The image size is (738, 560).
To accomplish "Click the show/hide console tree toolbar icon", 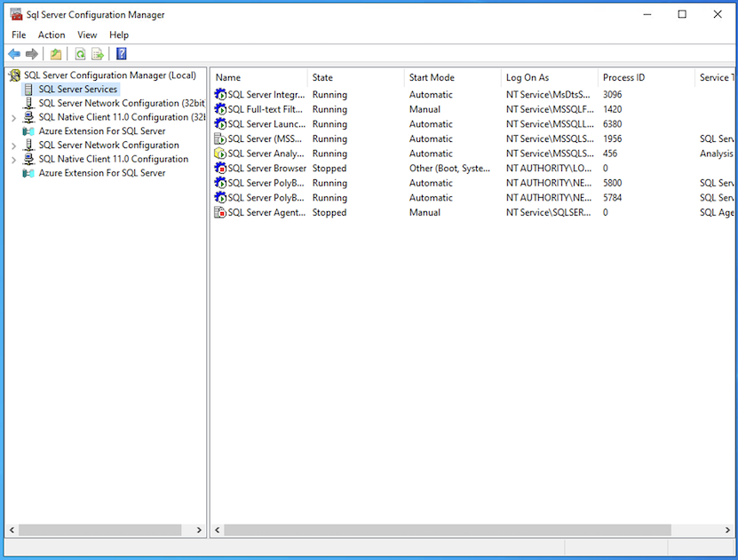I will pos(55,54).
